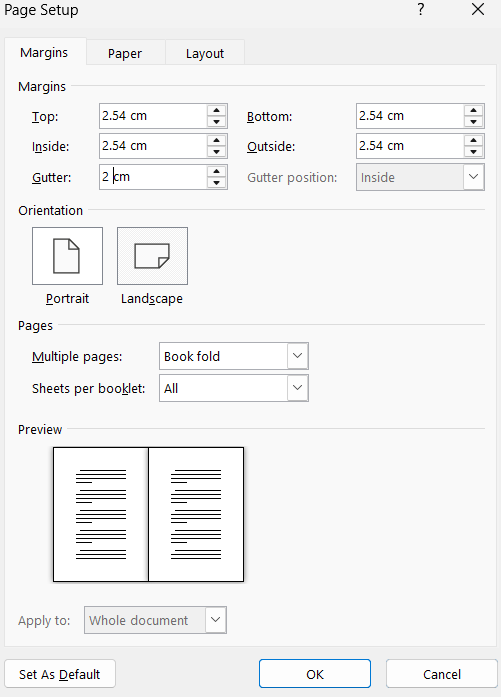The image size is (501, 697).
Task: Decrease the Gutter value with down arrow
Action: click(216, 183)
